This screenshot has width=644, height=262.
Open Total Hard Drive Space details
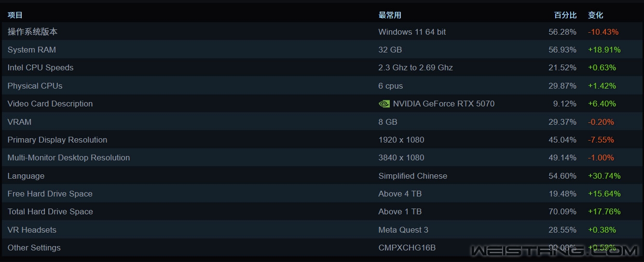pyautogui.click(x=50, y=211)
